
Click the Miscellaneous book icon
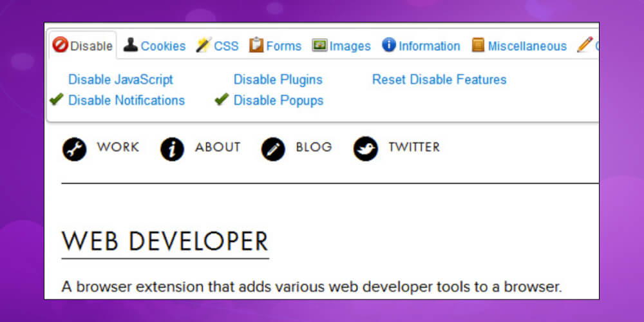pyautogui.click(x=478, y=45)
